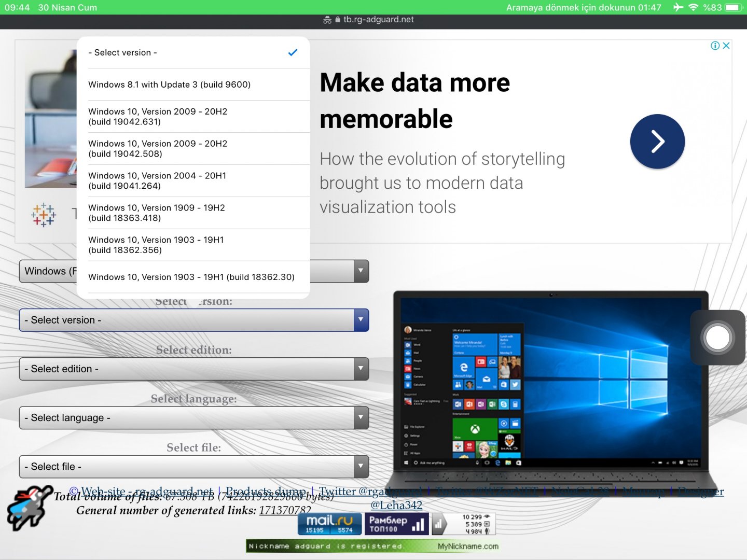The width and height of the screenshot is (747, 560).
Task: Tap the private browsing icon beside the URL
Action: tap(327, 20)
